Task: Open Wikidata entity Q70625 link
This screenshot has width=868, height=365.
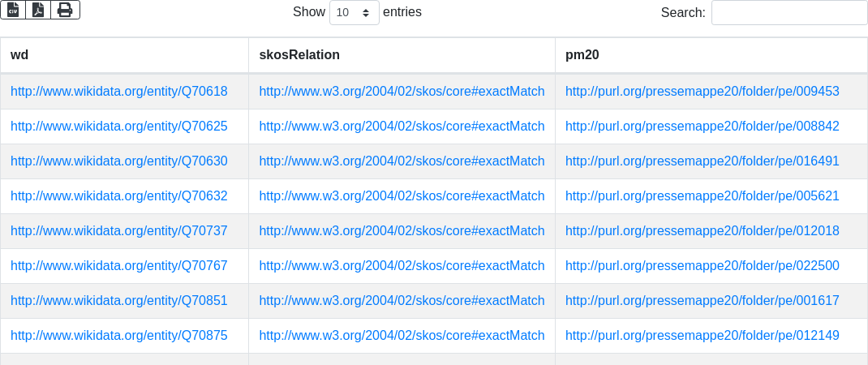Action: click(118, 127)
